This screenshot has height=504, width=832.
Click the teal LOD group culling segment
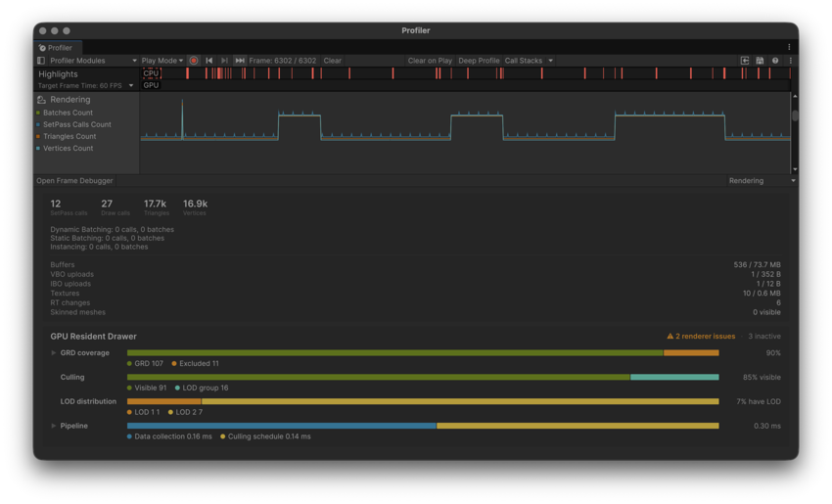click(674, 377)
